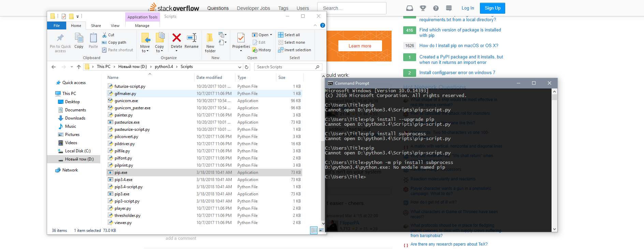Click Cut in the Clipboard group

point(108,35)
